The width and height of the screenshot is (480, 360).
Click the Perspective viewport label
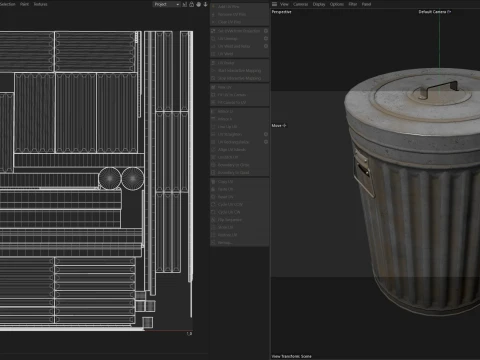point(281,12)
